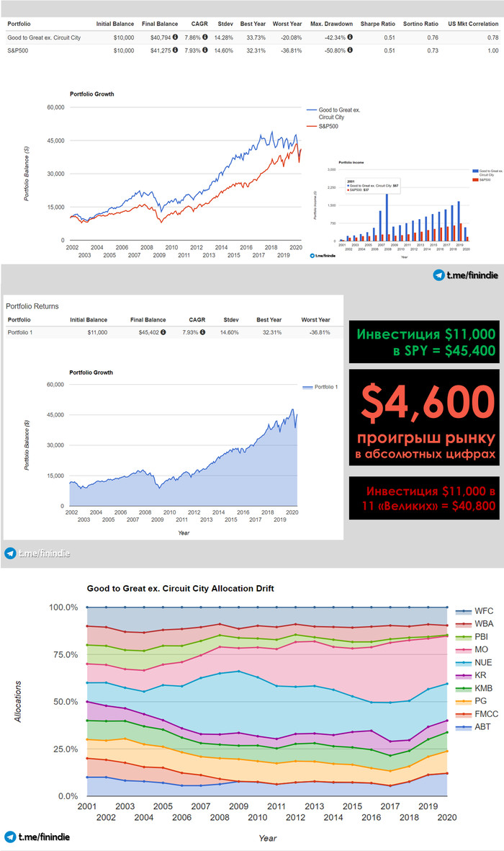Toggle PG series in allocation legend
This screenshot has height=851, width=504.
click(x=471, y=701)
